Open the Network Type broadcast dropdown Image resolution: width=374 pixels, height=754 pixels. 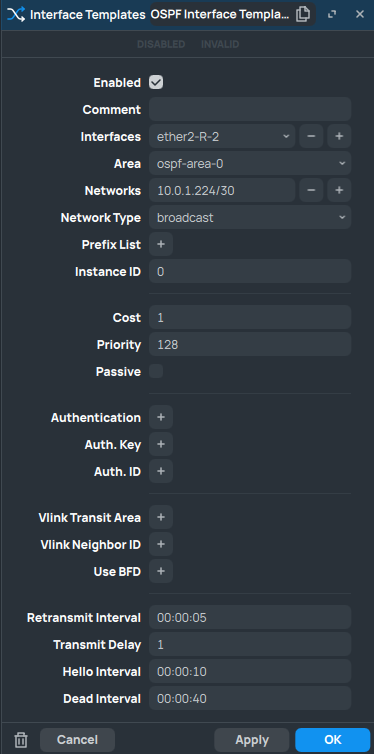coord(250,217)
